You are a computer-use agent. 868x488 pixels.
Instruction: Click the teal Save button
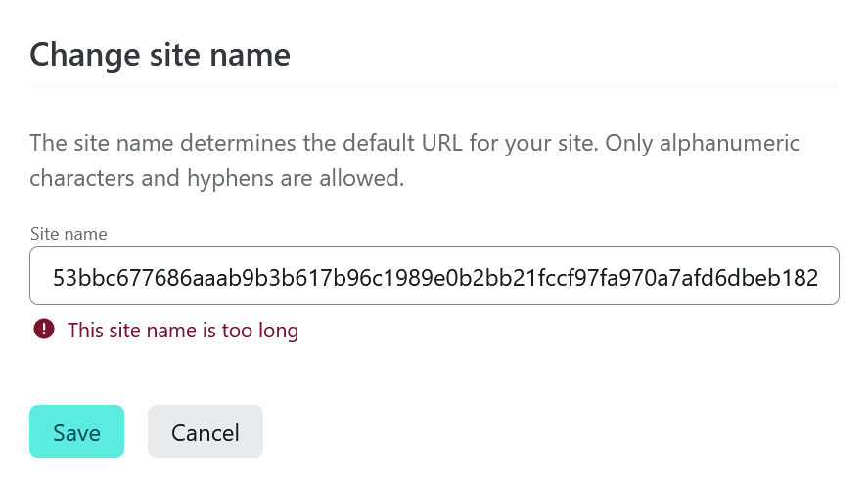pyautogui.click(x=76, y=431)
